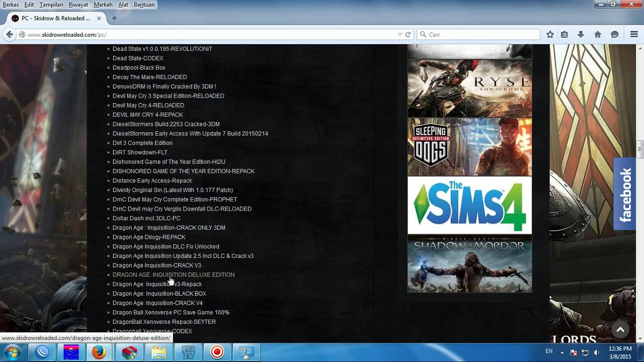Open new tab with plus button
This screenshot has width=644, height=362.
click(x=114, y=18)
